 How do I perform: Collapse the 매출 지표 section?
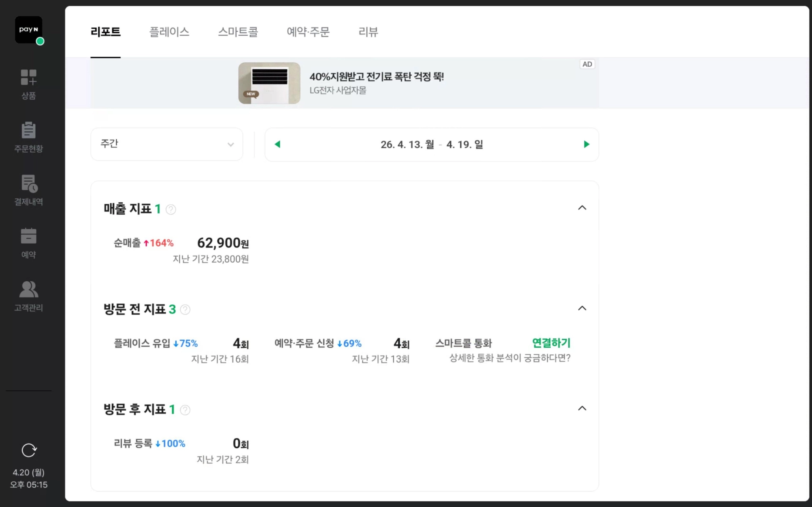point(582,208)
